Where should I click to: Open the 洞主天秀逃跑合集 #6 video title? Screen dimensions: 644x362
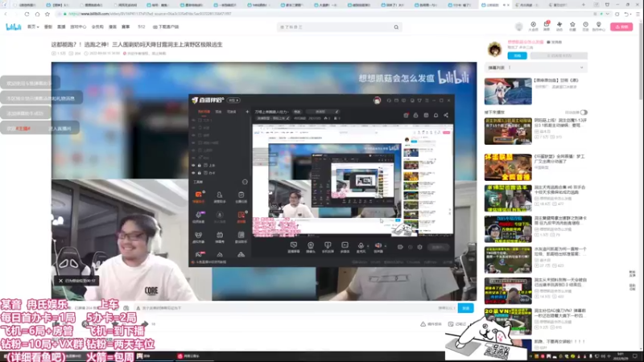[559, 190]
